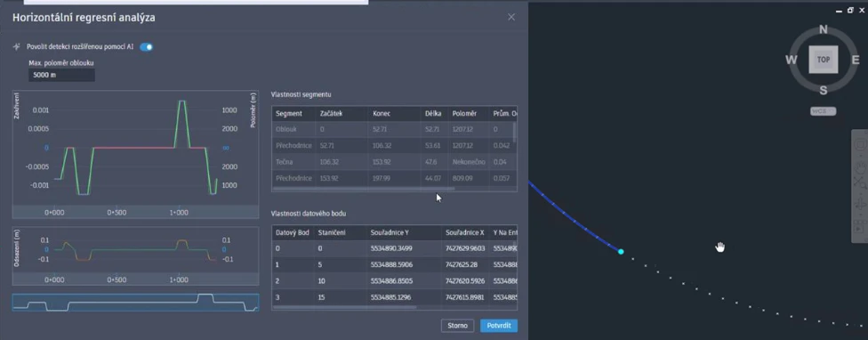Image resolution: width=868 pixels, height=340 pixels.
Task: Click the S compass direction
Action: click(x=824, y=90)
